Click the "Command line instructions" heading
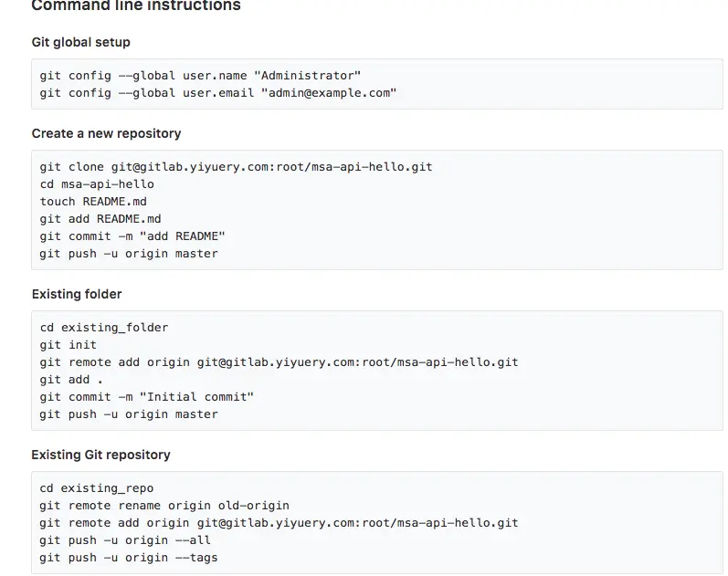 tap(136, 6)
